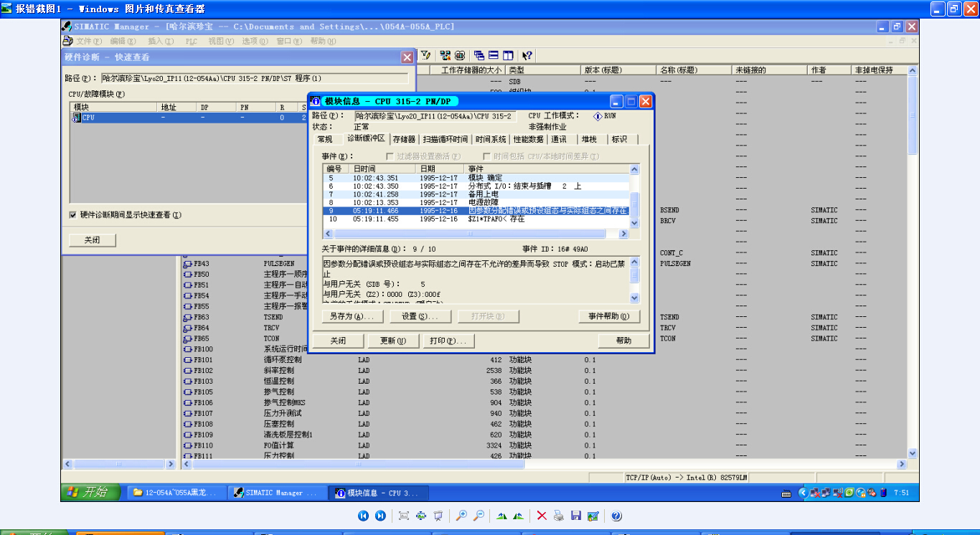Save a copy using the floppy disk icon
The width and height of the screenshot is (980, 535).
(x=576, y=516)
